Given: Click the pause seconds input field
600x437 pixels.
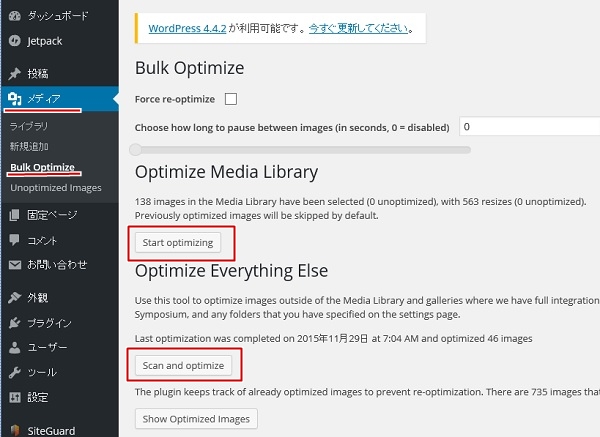Looking at the screenshot, I should pos(530,127).
